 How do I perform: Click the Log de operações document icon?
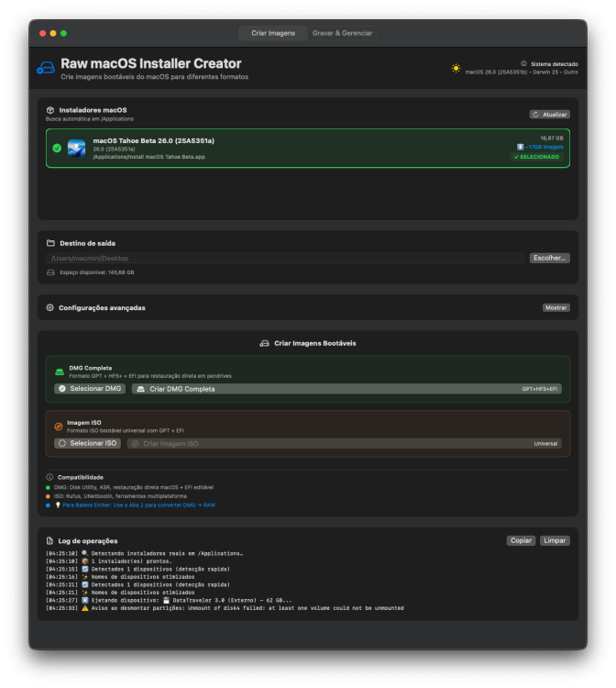coord(50,541)
